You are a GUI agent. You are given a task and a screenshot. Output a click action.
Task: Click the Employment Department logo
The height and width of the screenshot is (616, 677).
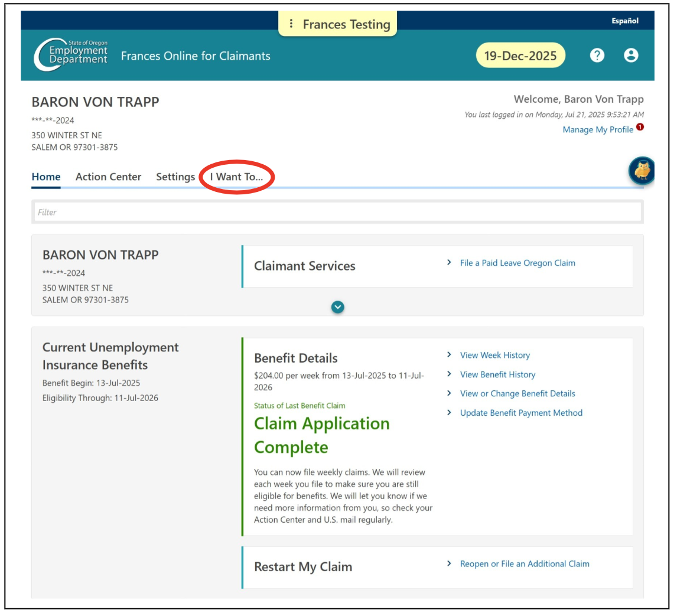coord(71,55)
